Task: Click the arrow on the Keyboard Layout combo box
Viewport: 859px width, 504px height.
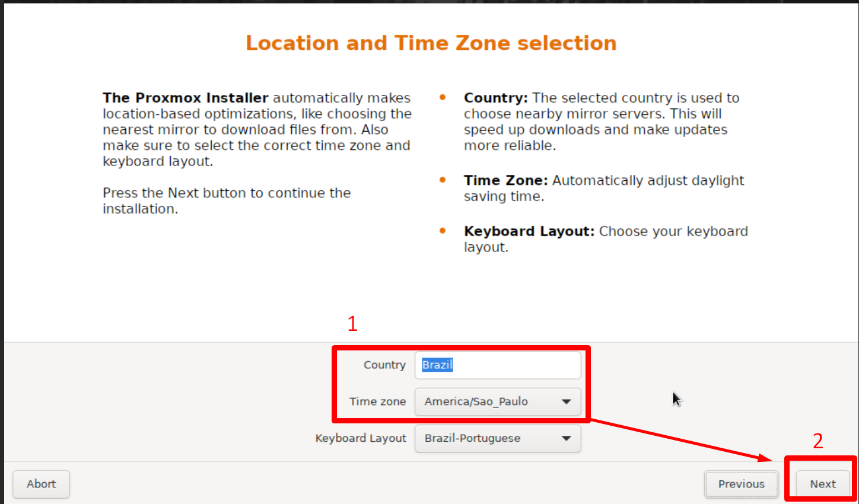Action: click(567, 439)
